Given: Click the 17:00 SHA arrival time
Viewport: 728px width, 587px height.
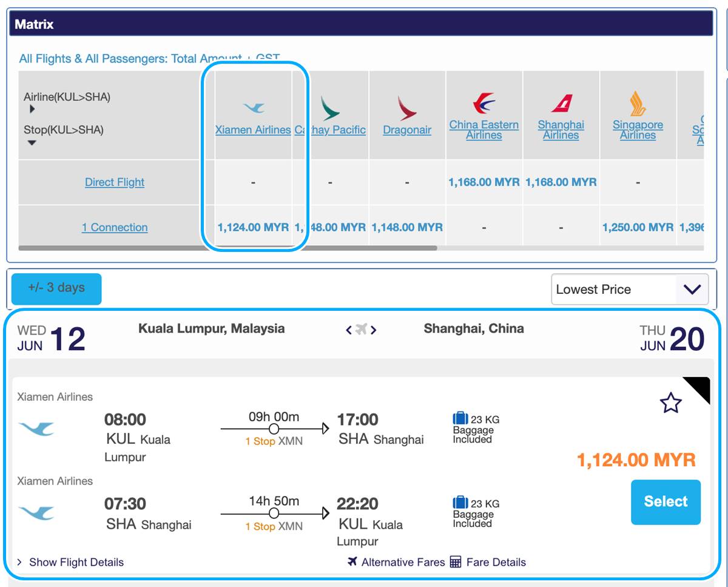Looking at the screenshot, I should tap(358, 419).
